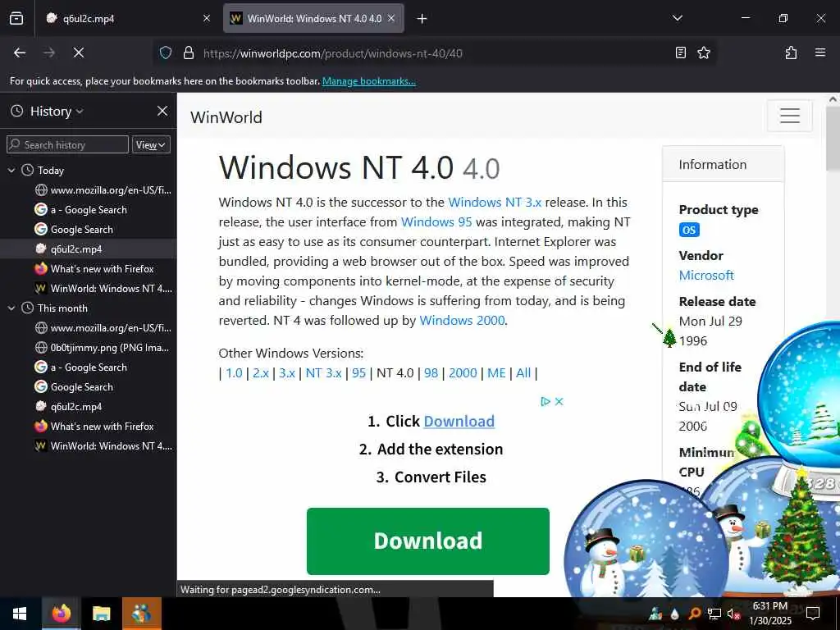
Task: Select version 1.0 in Other Windows Versions
Action: [x=234, y=373]
